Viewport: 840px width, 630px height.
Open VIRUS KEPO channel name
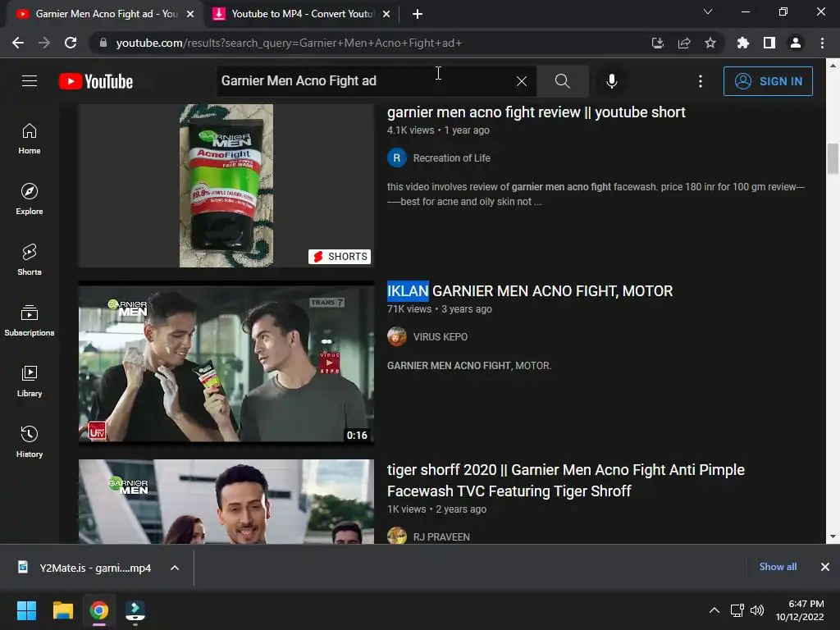[x=441, y=337]
